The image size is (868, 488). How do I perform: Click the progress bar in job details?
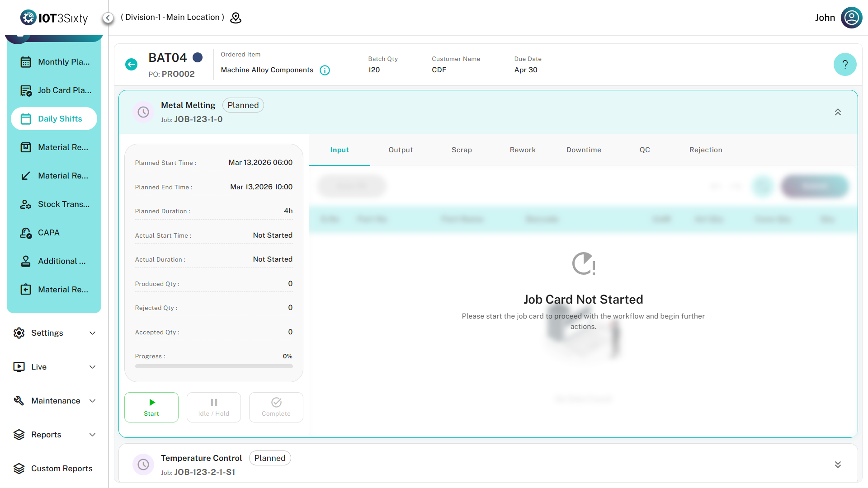tap(214, 366)
